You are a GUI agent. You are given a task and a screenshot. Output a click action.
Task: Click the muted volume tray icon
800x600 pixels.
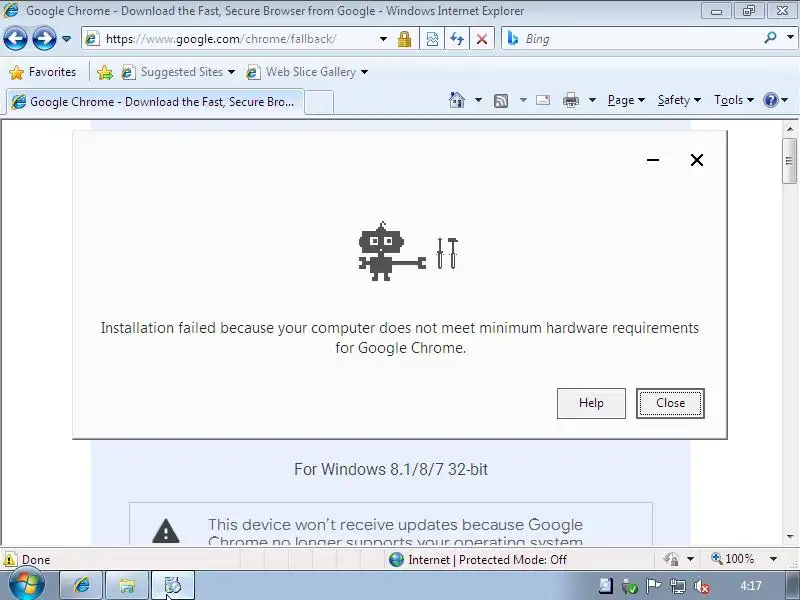click(703, 586)
